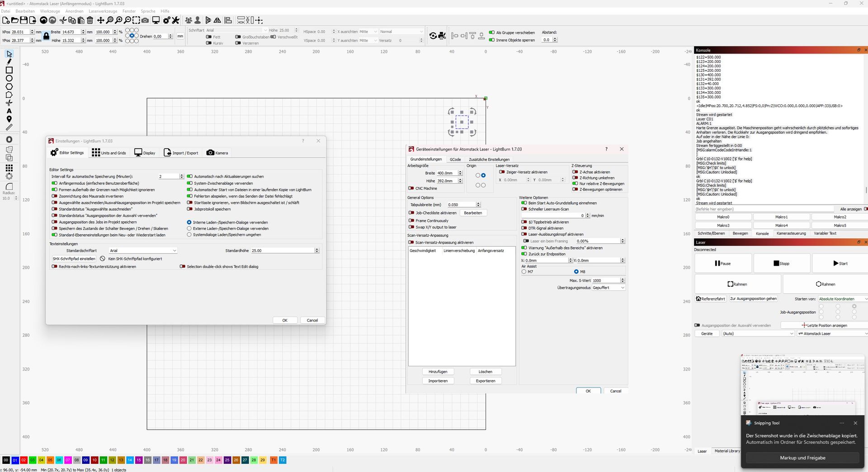Viewport: 868px width, 472px height.
Task: Click the pan/move view icon
Action: [101, 20]
